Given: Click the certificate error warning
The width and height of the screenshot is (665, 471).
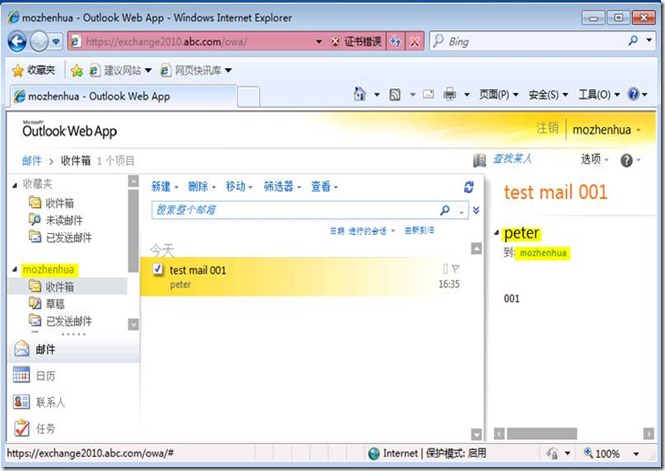Looking at the screenshot, I should (x=357, y=42).
